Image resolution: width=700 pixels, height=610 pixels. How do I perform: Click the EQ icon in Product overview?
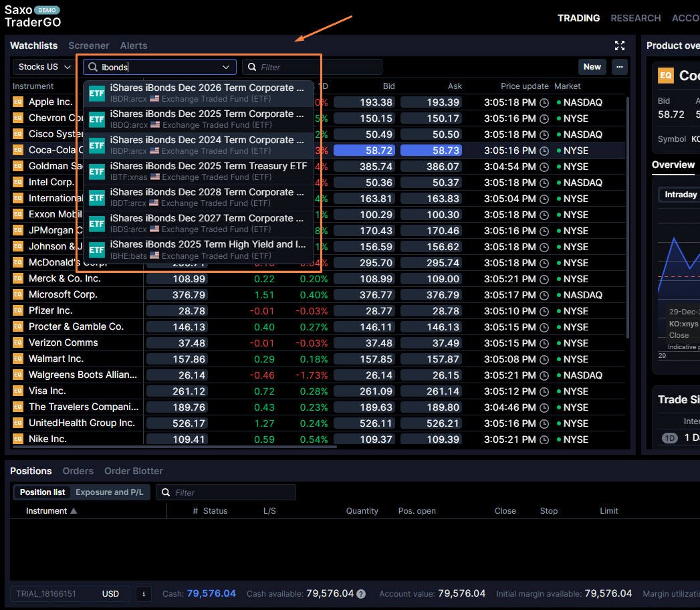coord(666,76)
